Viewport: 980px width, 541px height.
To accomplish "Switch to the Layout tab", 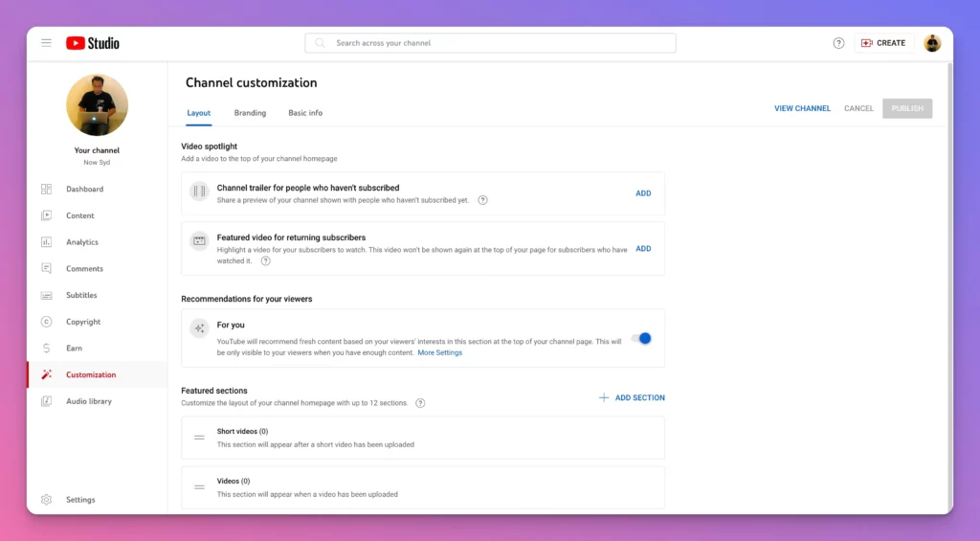I will pos(199,113).
